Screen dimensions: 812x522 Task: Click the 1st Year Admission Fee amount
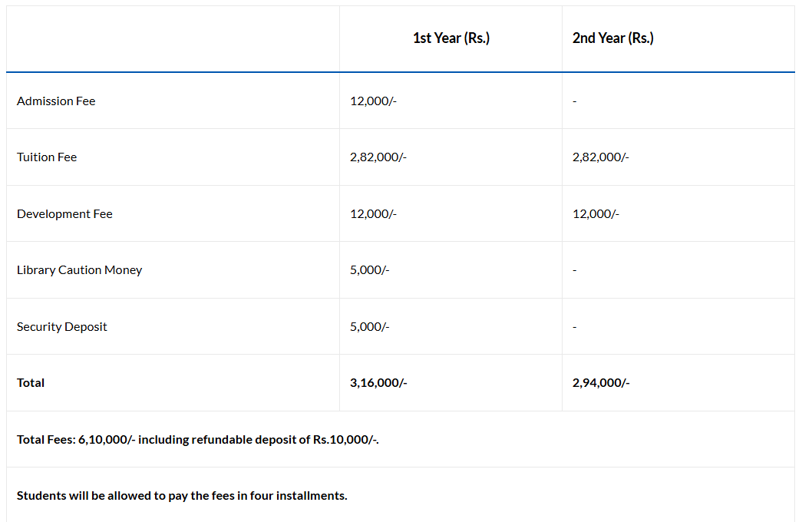pos(373,101)
